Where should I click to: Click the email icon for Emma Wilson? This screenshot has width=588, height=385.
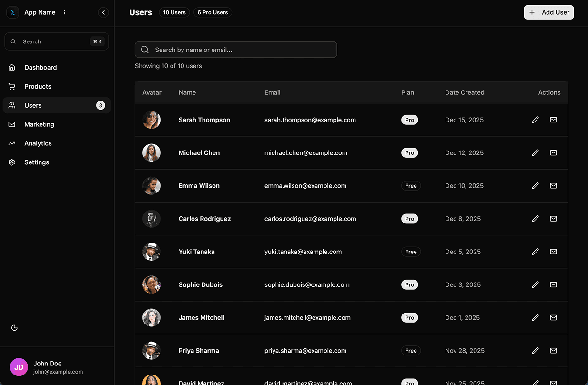[x=553, y=185]
